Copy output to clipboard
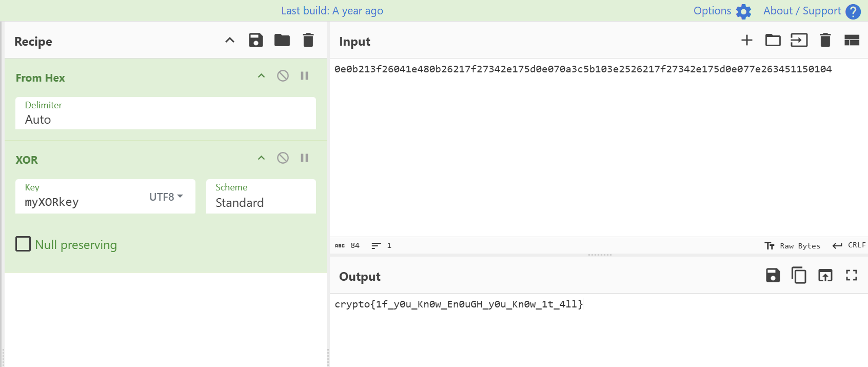Screen dimensions: 868x367 pos(799,276)
